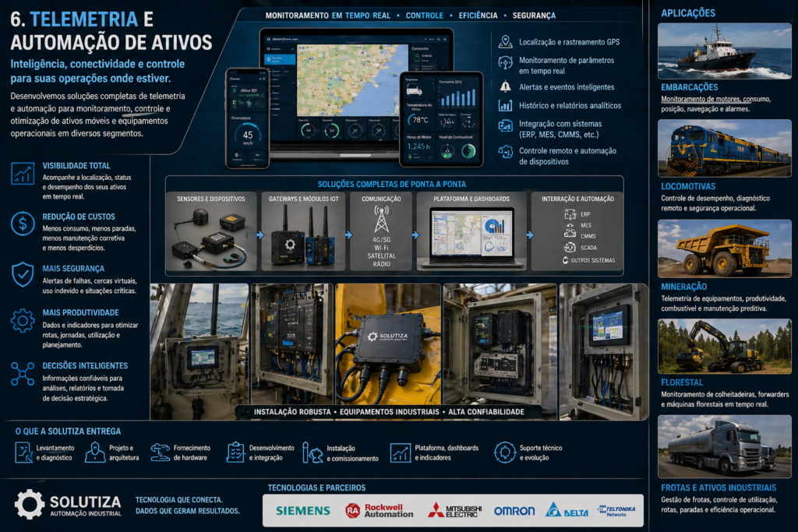Click the Visibilidade Total chart icon
The image size is (798, 532).
(23, 174)
